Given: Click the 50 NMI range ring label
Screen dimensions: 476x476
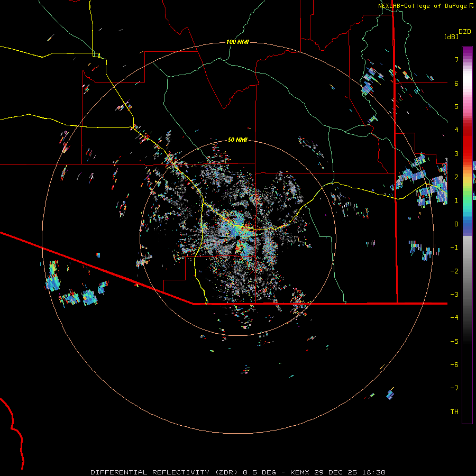Looking at the screenshot, I should (237, 140).
